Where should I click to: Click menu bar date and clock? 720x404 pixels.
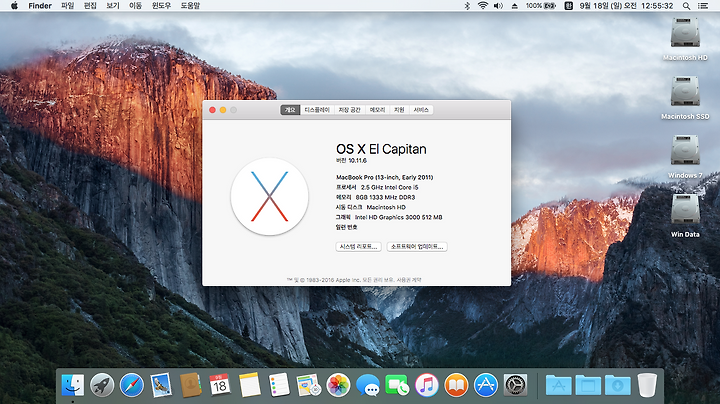[626, 6]
